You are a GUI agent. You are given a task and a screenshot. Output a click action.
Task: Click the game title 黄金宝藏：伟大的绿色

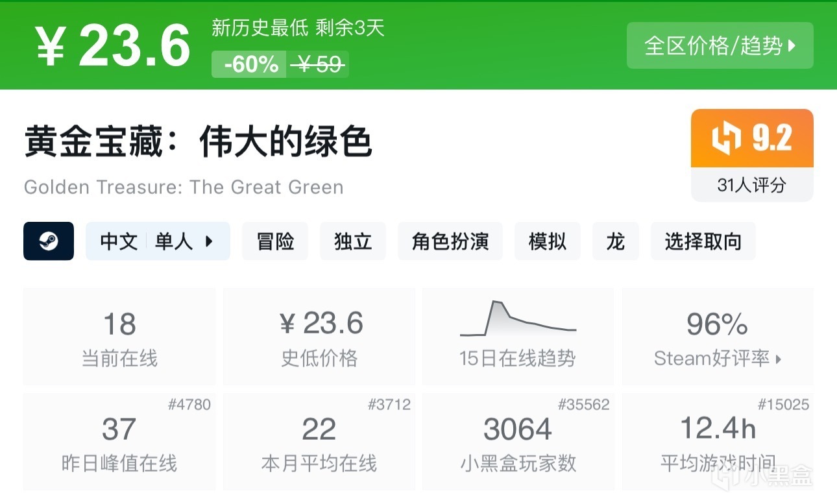pyautogui.click(x=198, y=141)
